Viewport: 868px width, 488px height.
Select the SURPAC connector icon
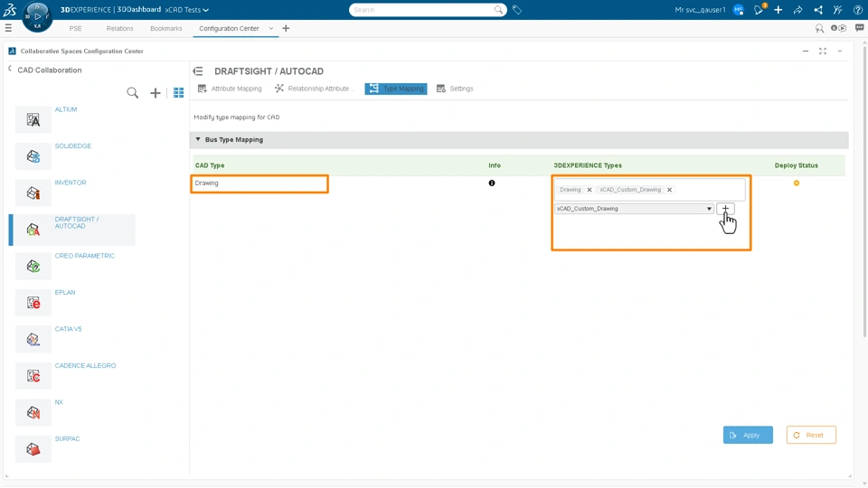click(33, 449)
